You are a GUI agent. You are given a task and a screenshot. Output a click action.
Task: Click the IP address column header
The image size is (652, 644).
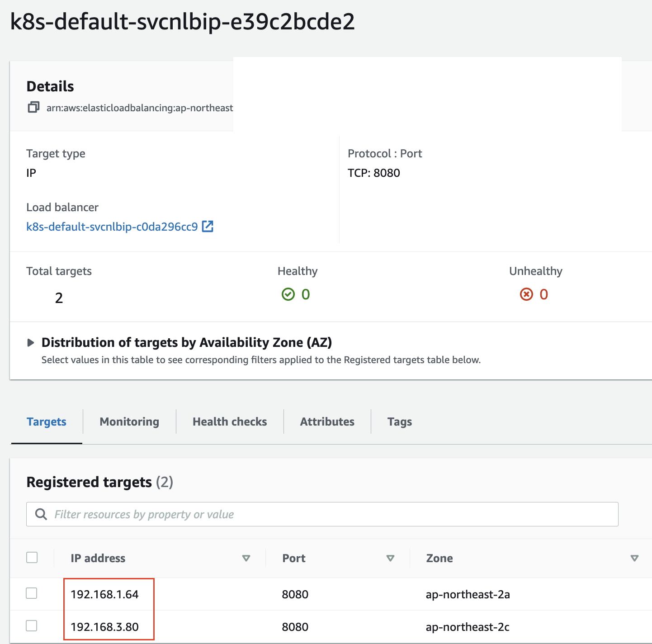(x=98, y=558)
